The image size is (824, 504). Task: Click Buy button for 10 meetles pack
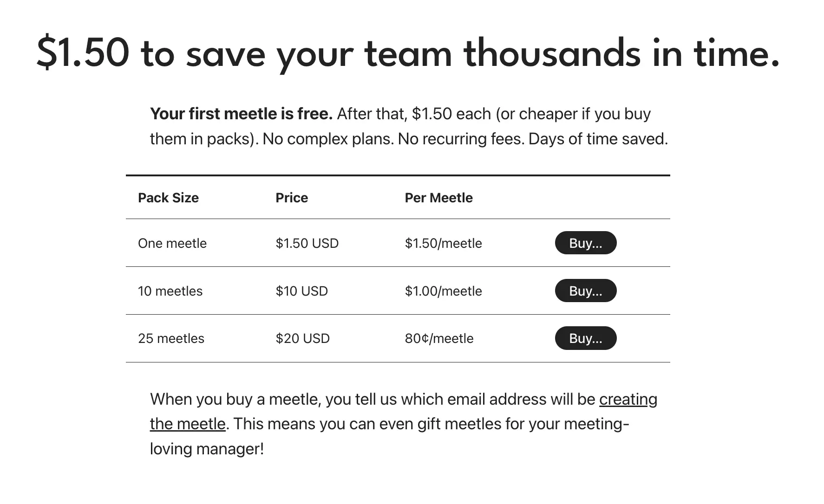[x=586, y=291]
